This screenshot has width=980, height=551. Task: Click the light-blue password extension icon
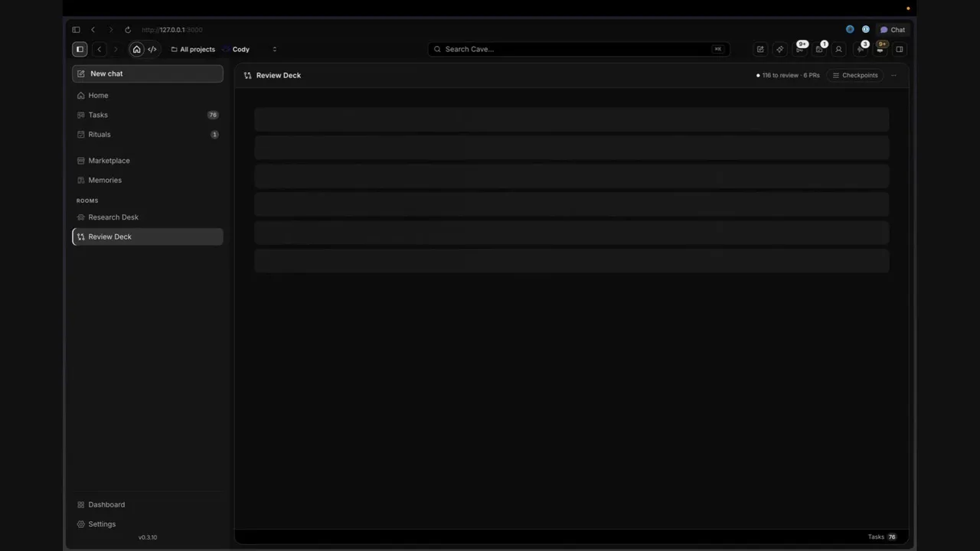pyautogui.click(x=866, y=30)
